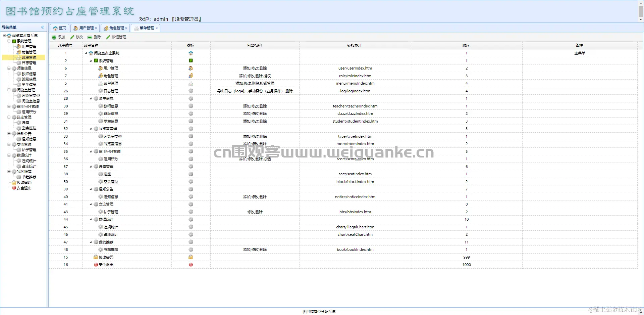
Task: Select order value 1000 cell
Action: pos(466,265)
